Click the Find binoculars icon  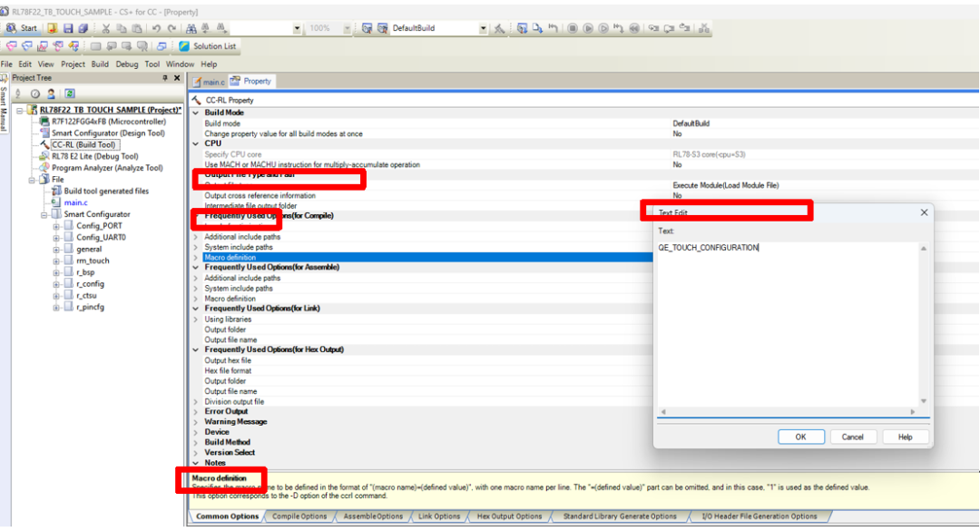tap(191, 28)
